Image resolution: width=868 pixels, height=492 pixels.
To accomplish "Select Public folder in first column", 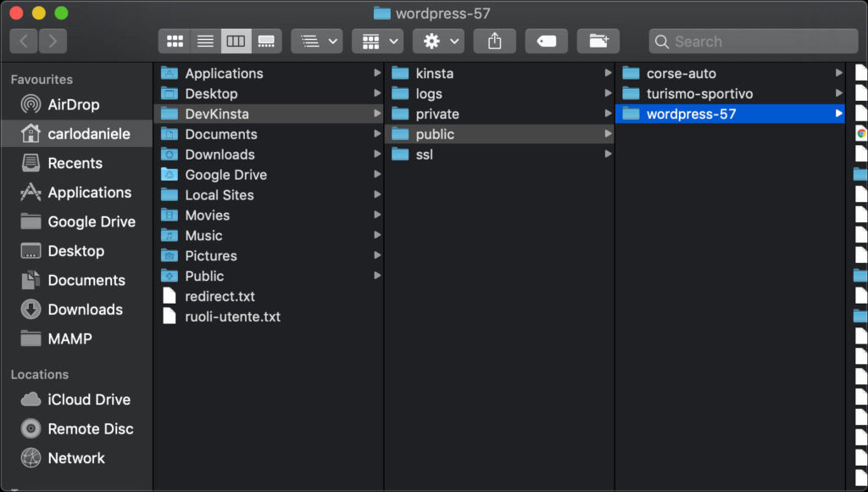I will pos(269,276).
